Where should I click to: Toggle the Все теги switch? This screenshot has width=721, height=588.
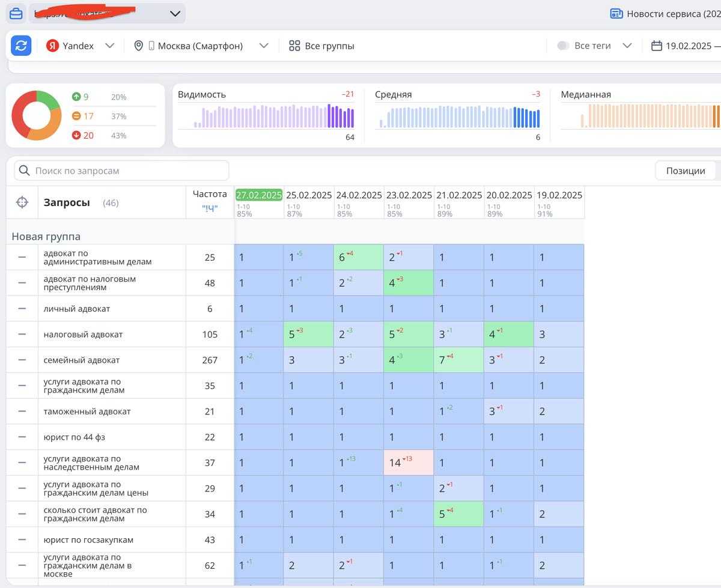tap(563, 46)
